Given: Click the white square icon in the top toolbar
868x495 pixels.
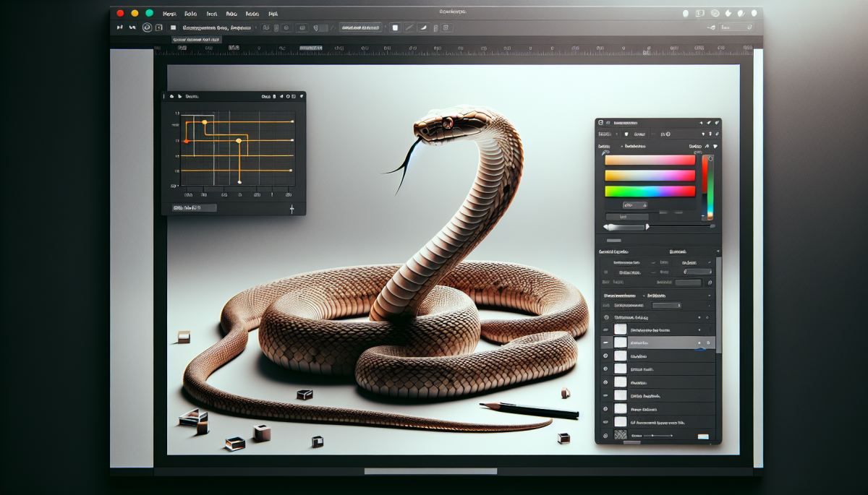Looking at the screenshot, I should coord(394,27).
